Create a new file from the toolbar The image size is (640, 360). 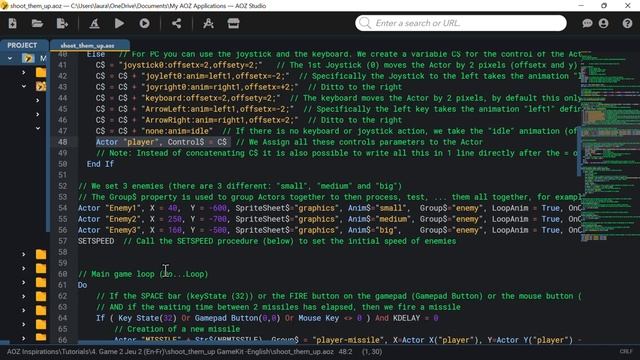pyautogui.click(x=12, y=23)
